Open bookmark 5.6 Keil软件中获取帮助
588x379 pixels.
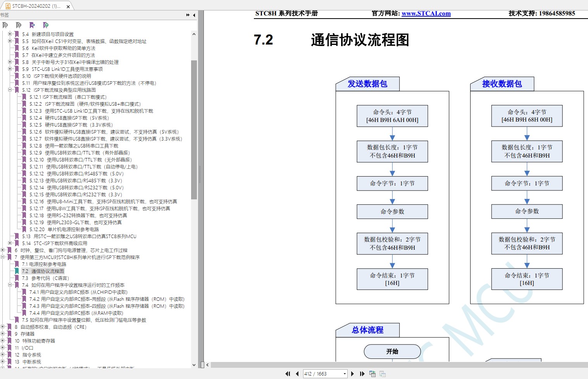tap(59, 48)
